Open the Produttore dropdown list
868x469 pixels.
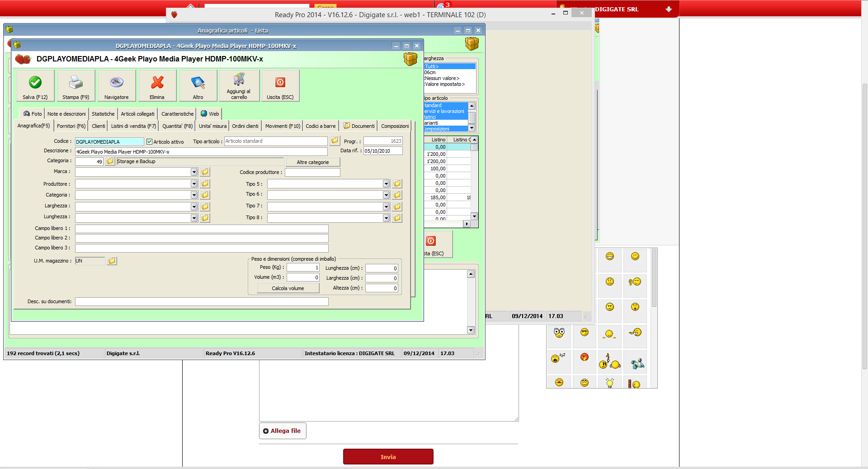194,184
